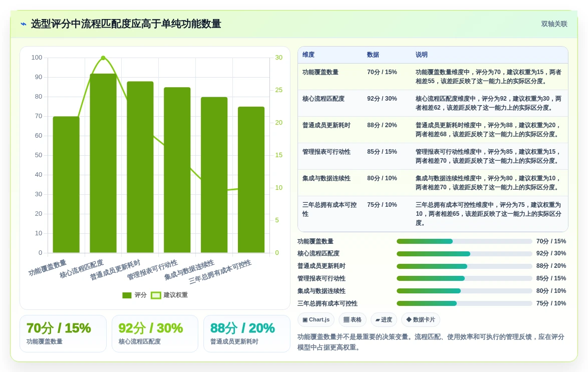Screen dimensions: 588x372
Task: Open the 88分 / 20% data card
Action: pyautogui.click(x=247, y=334)
